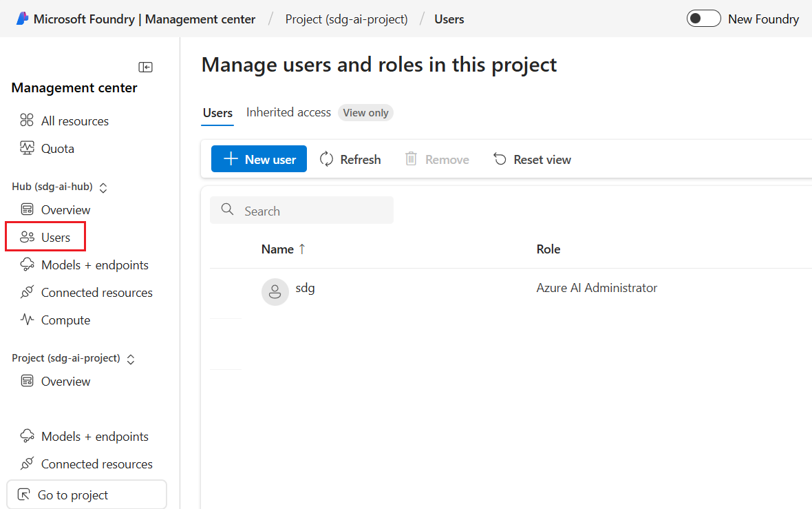Click the hub Models + endpoints icon
The image size is (812, 509).
click(x=27, y=264)
